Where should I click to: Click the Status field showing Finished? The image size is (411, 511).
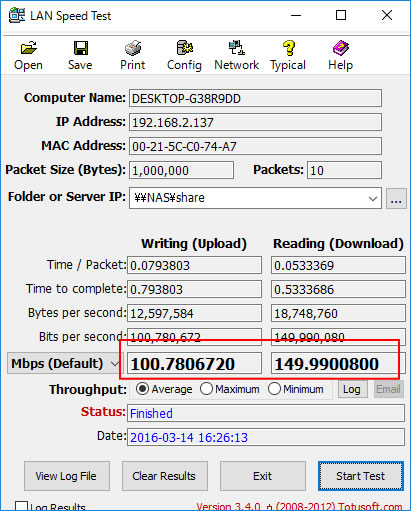click(x=266, y=413)
